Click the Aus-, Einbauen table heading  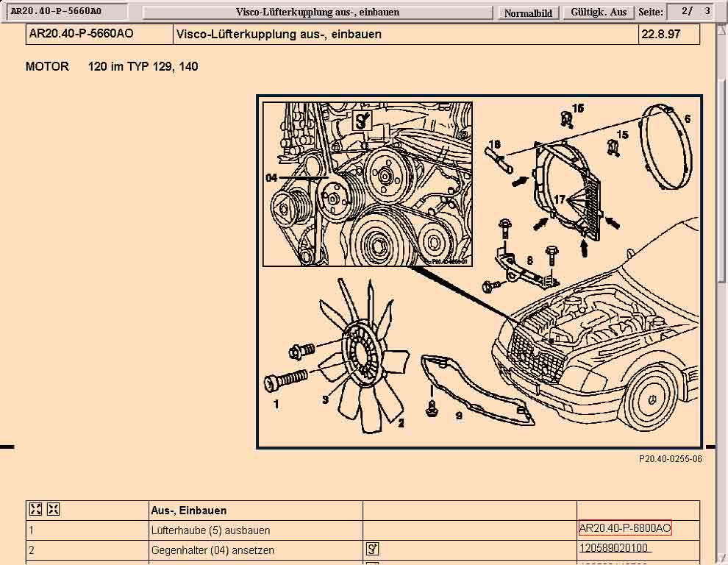tap(189, 510)
